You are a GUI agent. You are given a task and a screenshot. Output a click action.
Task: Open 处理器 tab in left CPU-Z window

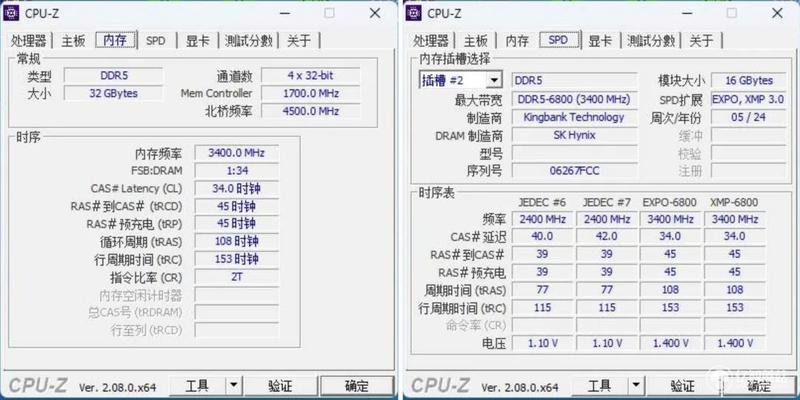point(29,41)
